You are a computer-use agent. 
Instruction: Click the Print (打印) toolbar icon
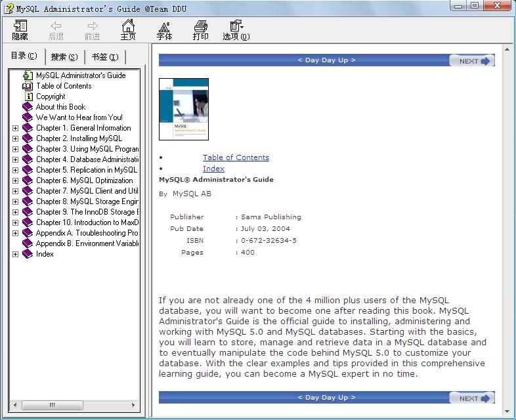[x=200, y=30]
